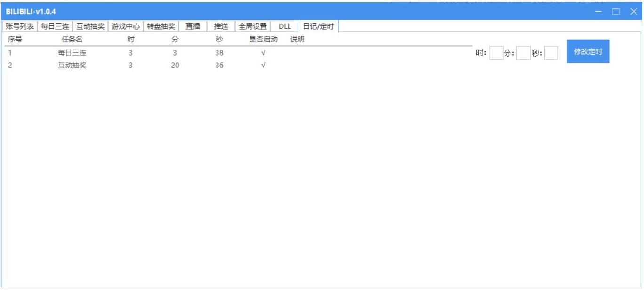Click the 说明 column header
Image resolution: width=644 pixels, height=298 pixels.
coord(297,40)
